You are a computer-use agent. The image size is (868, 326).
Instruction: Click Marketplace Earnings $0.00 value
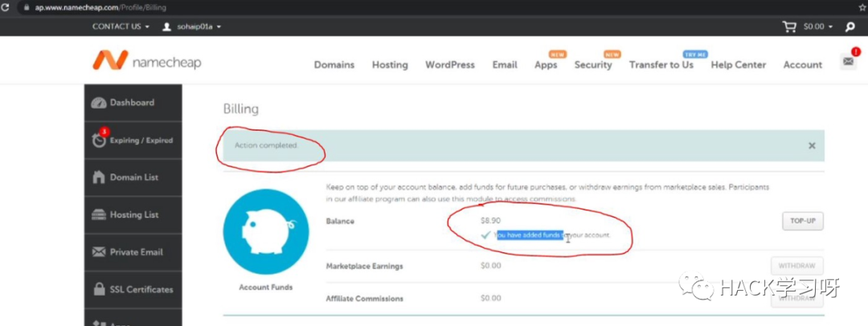(490, 266)
